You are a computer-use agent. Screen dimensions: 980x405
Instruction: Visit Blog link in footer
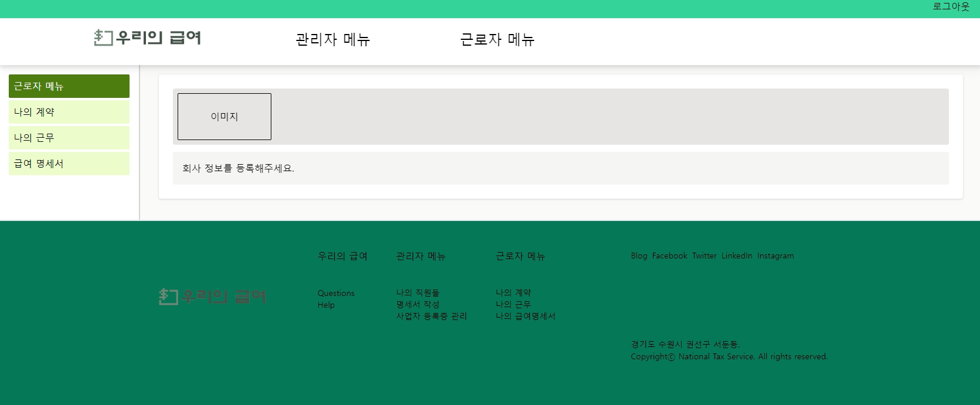pos(639,256)
